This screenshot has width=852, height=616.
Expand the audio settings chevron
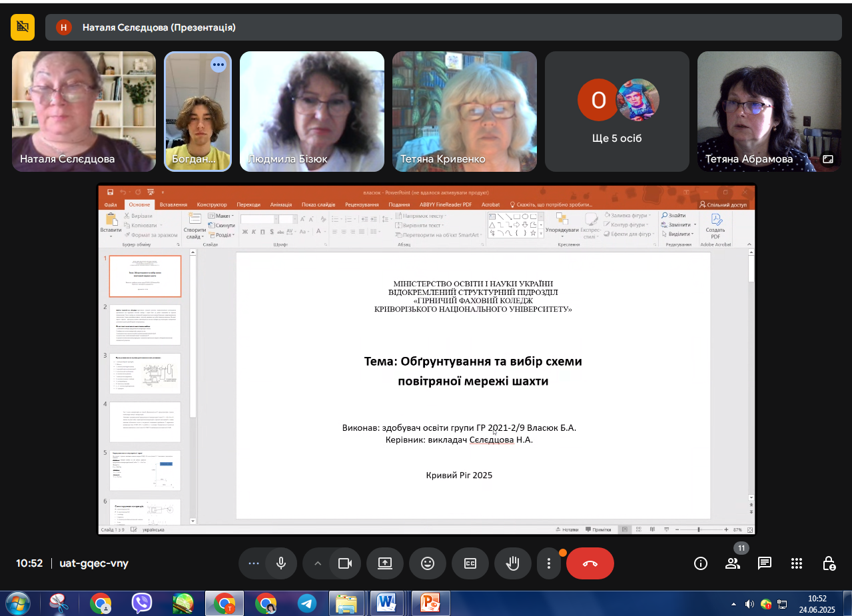[318, 563]
